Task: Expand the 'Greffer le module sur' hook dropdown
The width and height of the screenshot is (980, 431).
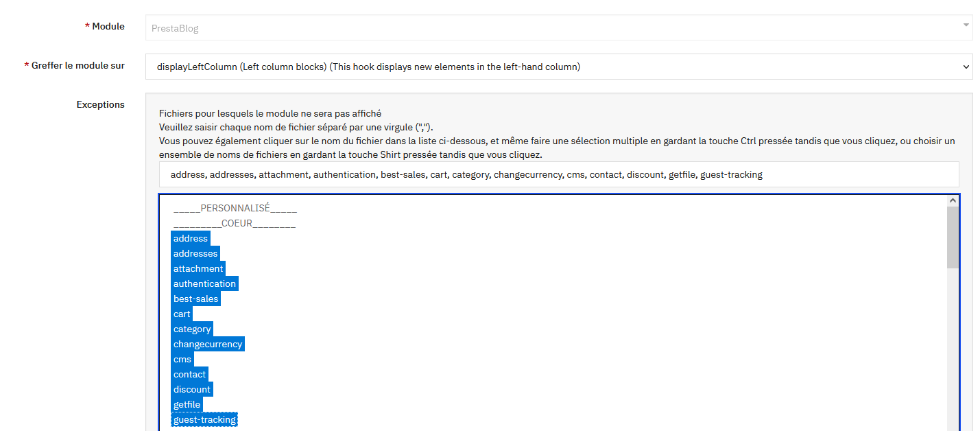Action: (x=558, y=67)
